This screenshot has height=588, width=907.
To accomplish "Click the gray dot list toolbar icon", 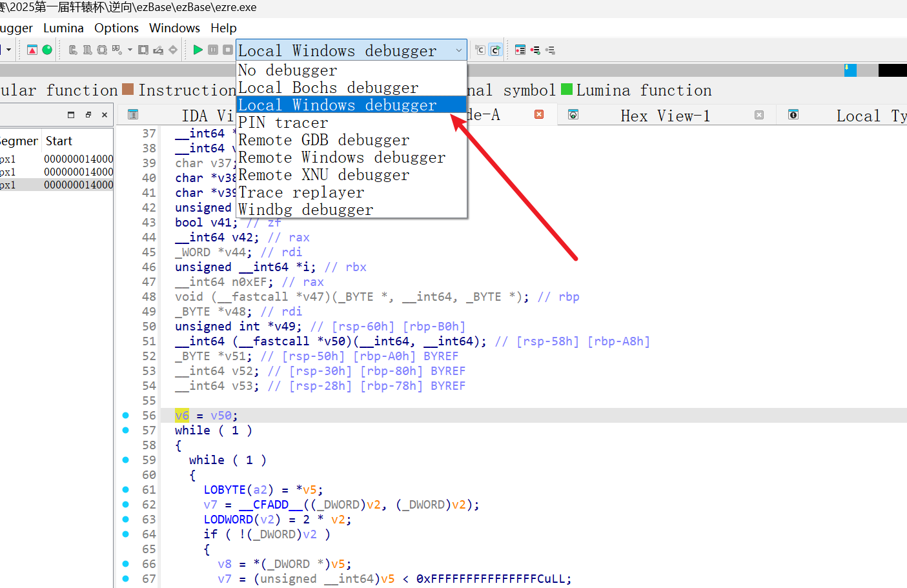I will pyautogui.click(x=550, y=50).
